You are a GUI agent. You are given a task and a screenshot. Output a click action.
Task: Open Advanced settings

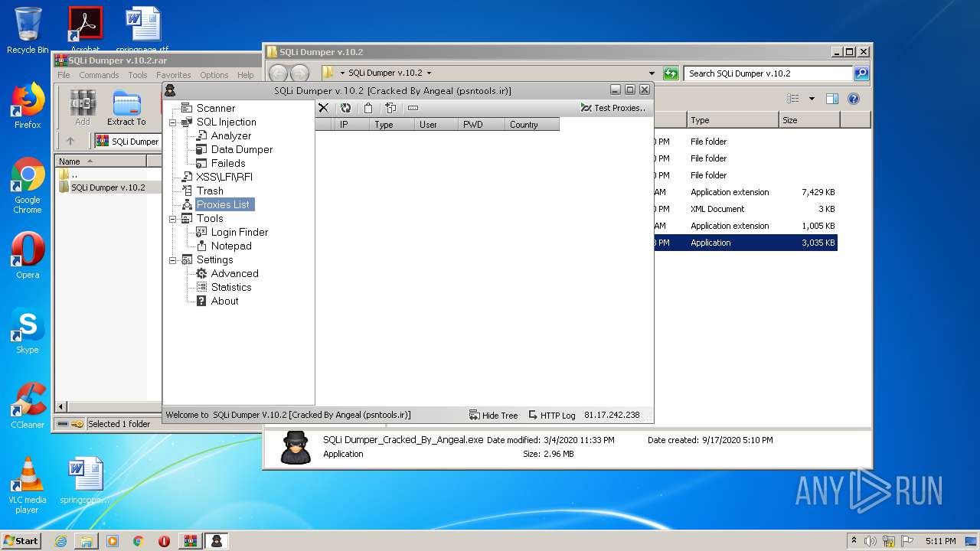(x=234, y=273)
